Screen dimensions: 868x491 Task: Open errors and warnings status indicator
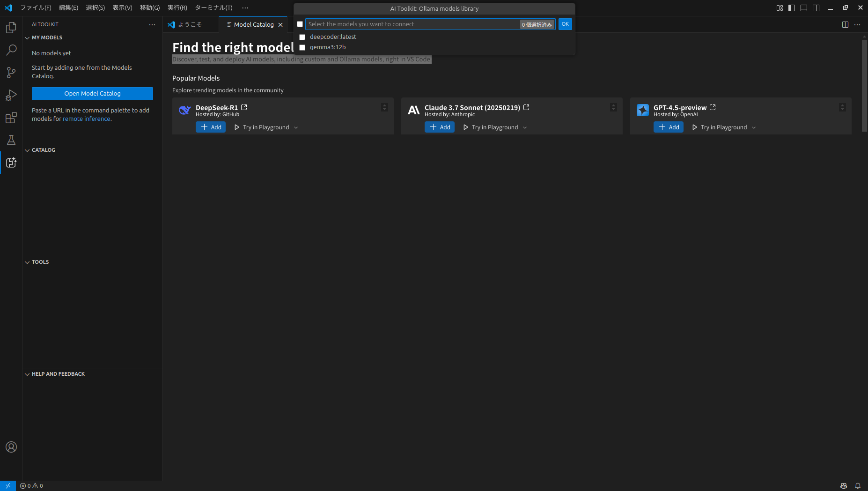31,486
